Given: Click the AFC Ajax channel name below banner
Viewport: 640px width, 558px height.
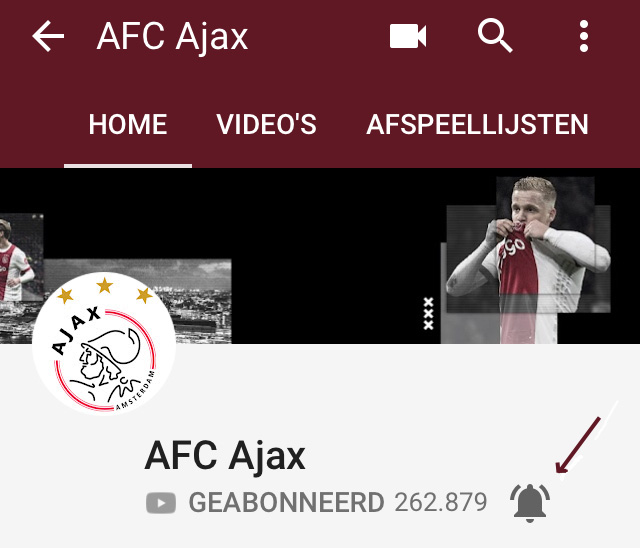Looking at the screenshot, I should (225, 456).
